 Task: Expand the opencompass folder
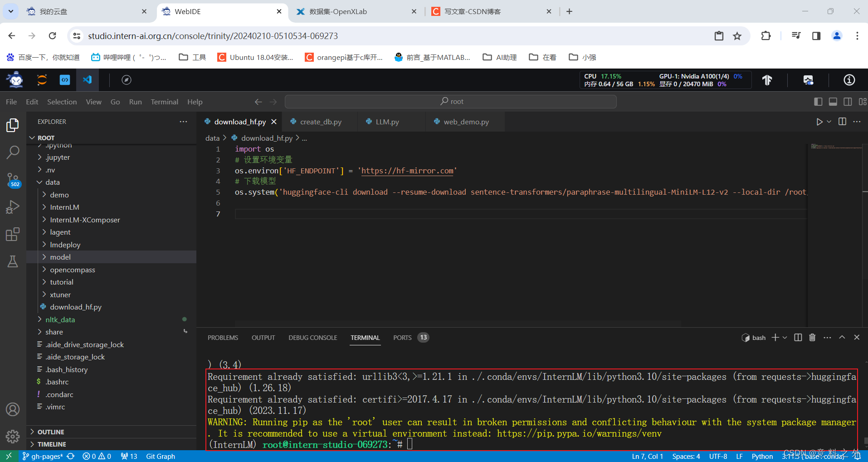[x=72, y=270]
